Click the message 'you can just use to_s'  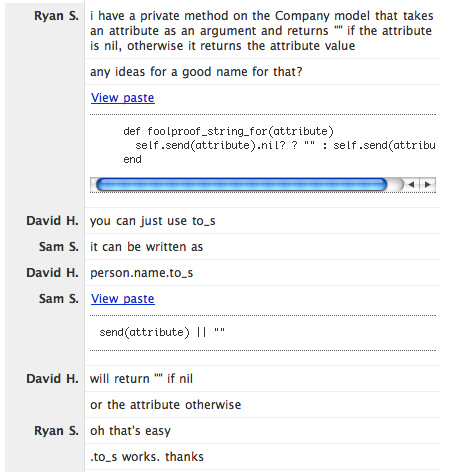153,221
